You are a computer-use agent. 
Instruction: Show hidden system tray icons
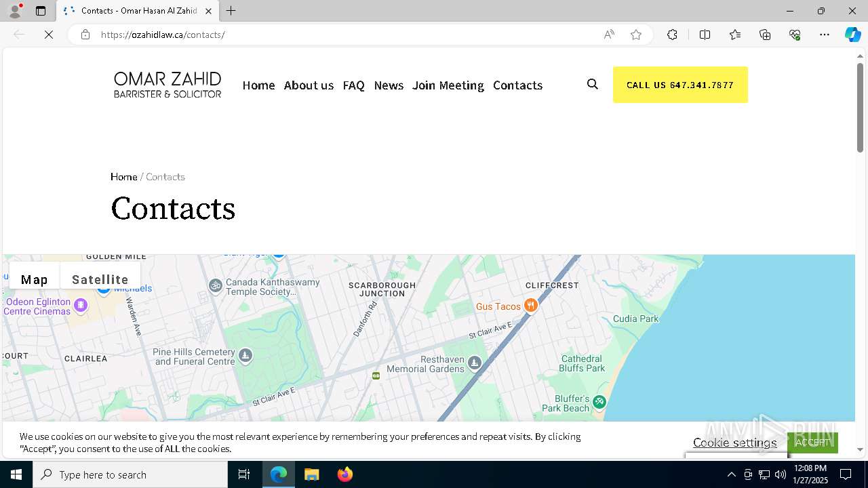click(731, 474)
